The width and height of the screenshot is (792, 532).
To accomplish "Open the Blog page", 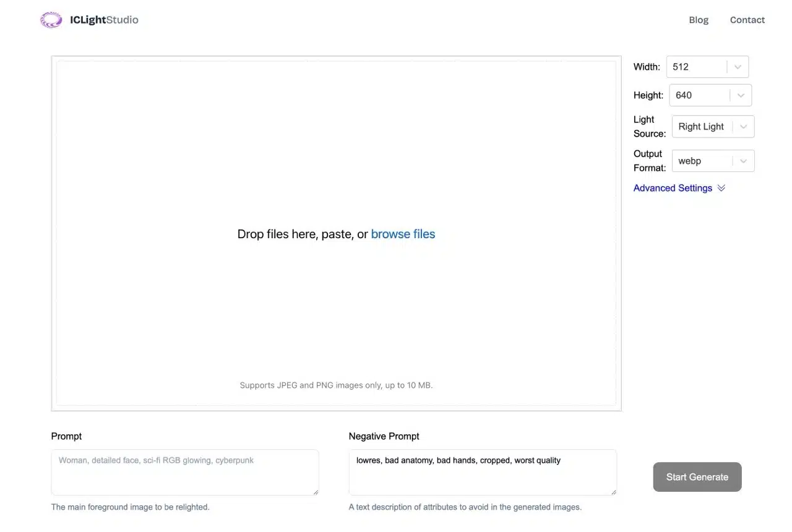I will coord(699,20).
